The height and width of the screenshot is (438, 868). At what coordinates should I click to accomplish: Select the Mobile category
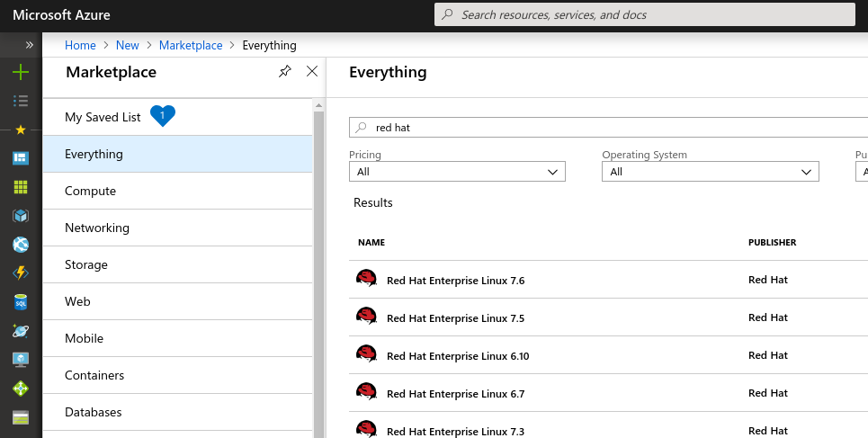pos(178,338)
